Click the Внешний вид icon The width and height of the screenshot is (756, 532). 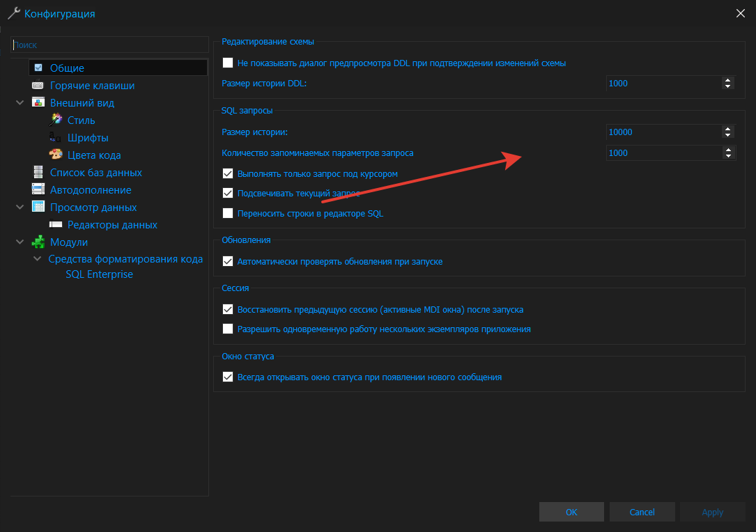pos(38,103)
